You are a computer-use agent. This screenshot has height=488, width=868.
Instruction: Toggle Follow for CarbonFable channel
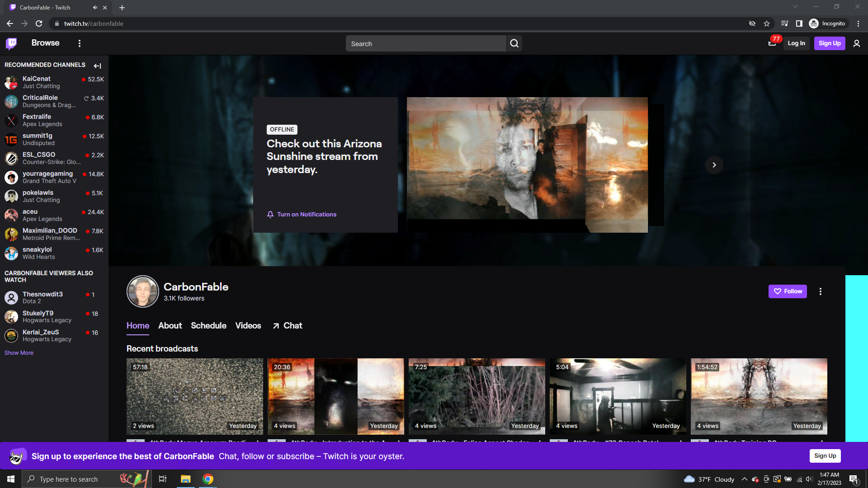787,291
